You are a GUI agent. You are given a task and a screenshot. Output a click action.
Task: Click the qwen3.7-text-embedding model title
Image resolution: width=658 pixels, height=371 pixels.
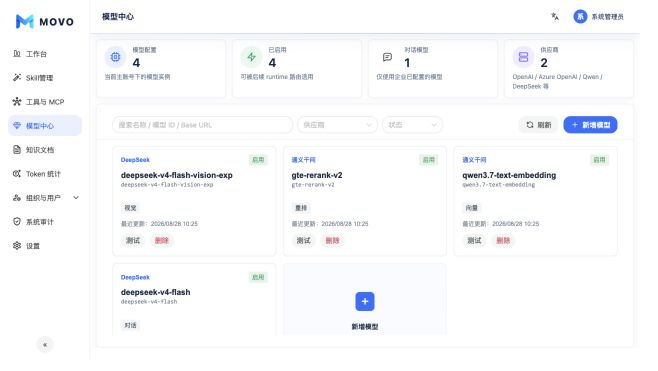tap(509, 175)
